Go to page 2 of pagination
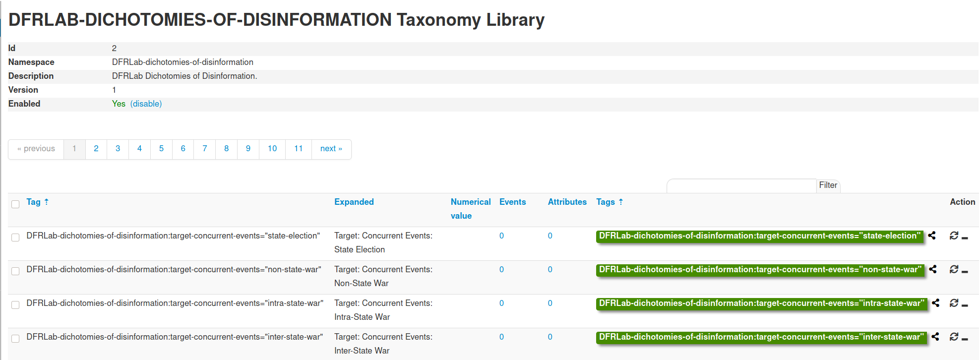The image size is (980, 360). 96,149
